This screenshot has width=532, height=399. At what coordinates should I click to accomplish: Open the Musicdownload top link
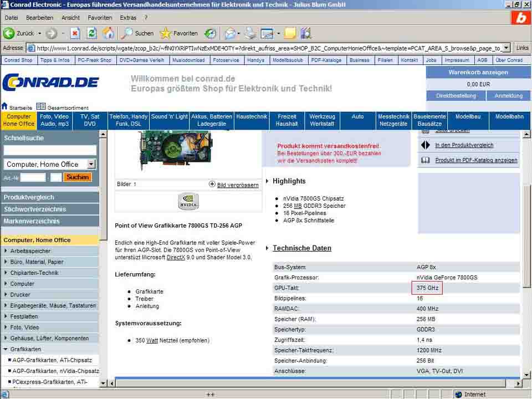[188, 60]
